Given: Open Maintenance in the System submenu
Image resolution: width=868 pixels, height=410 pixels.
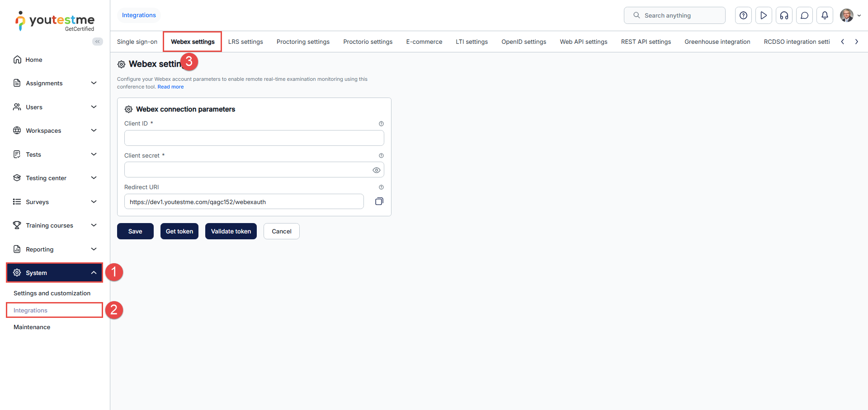Looking at the screenshot, I should pos(32,327).
